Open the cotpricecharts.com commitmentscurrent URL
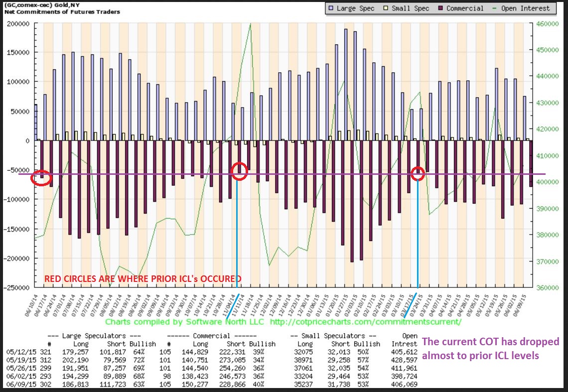The height and width of the screenshot is (392, 568). [366, 322]
